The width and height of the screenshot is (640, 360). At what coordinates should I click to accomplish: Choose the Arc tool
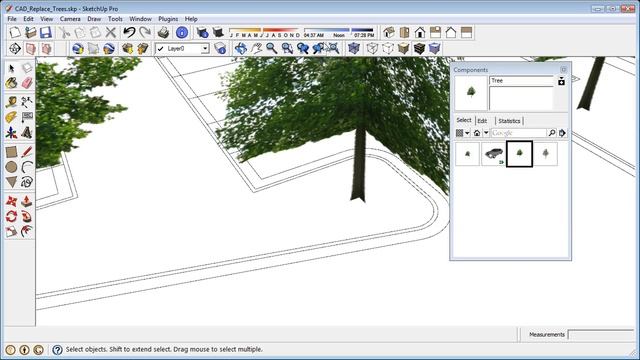(x=27, y=167)
